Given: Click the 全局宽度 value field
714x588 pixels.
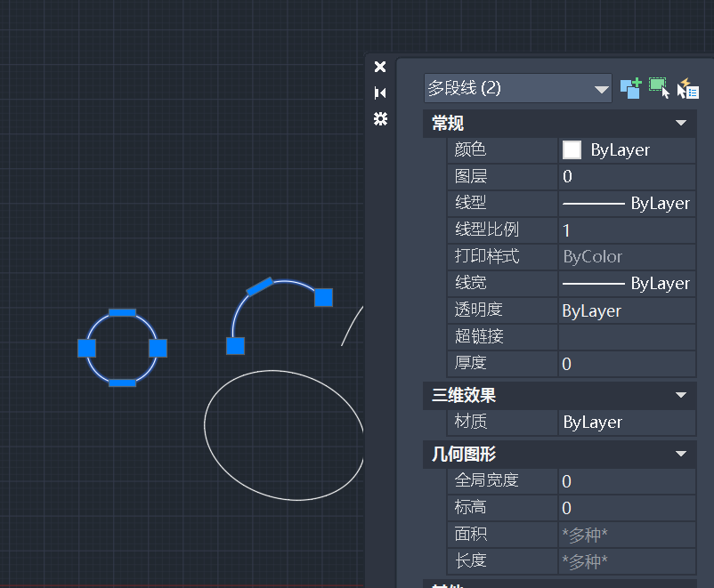Looking at the screenshot, I should (627, 481).
